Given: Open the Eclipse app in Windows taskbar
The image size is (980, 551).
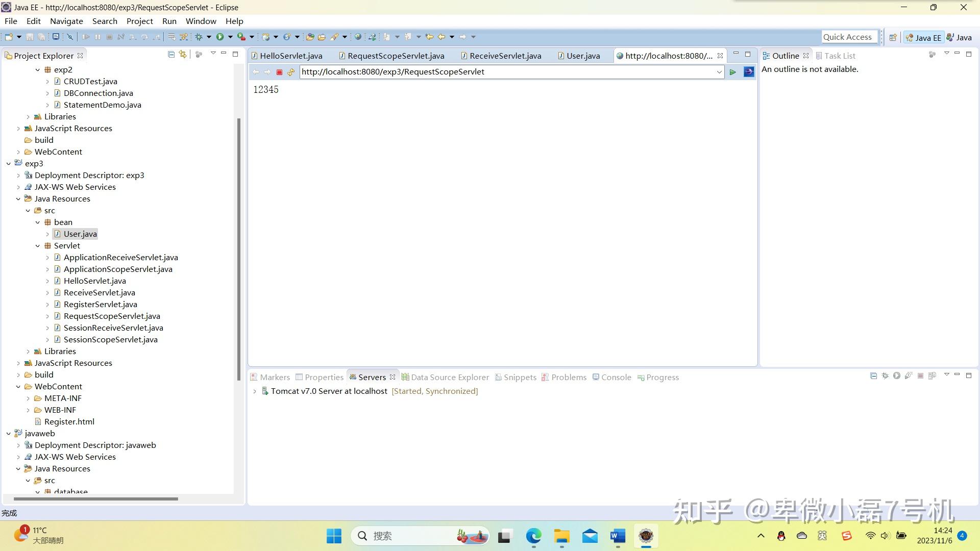Looking at the screenshot, I should click(x=646, y=536).
